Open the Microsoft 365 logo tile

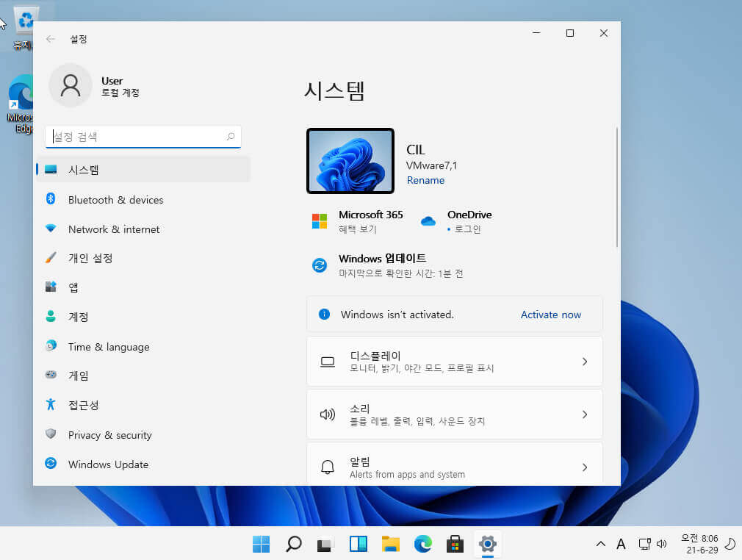[320, 221]
